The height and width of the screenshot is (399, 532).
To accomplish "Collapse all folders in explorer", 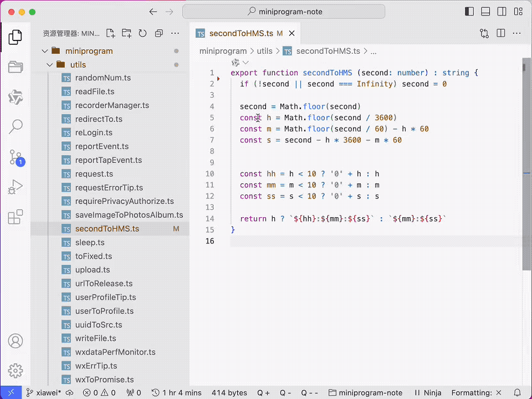I will 159,33.
